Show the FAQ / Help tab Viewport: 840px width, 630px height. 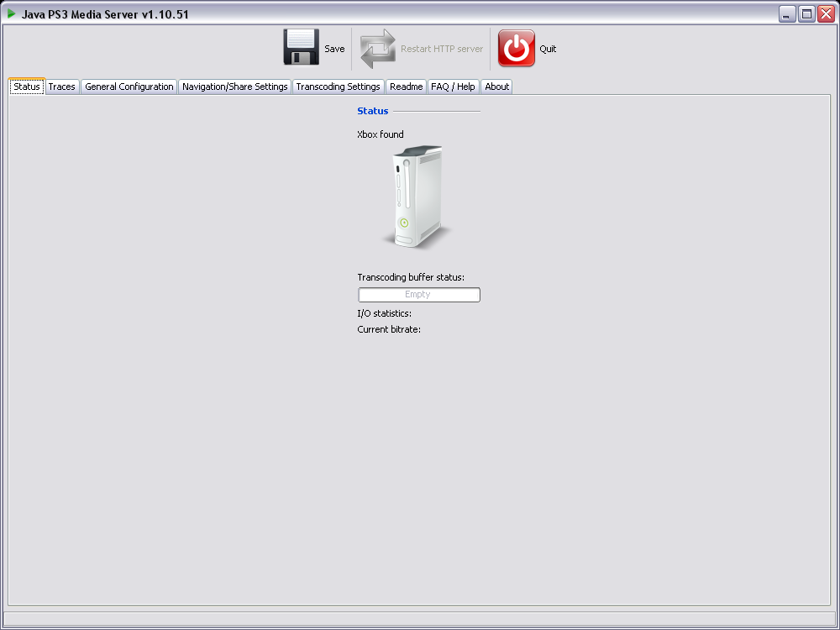coord(454,87)
